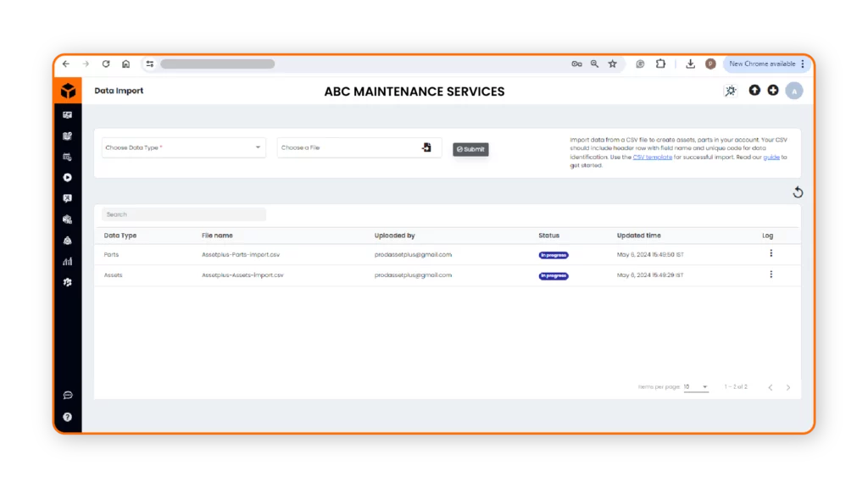
Task: Click the grey extension icon left of the puzzle piece
Action: click(x=640, y=64)
